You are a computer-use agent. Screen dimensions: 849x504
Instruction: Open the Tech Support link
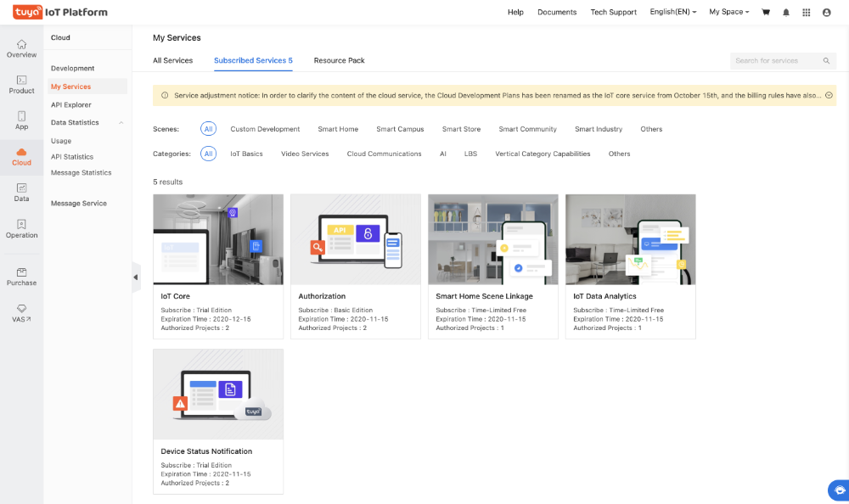tap(614, 12)
